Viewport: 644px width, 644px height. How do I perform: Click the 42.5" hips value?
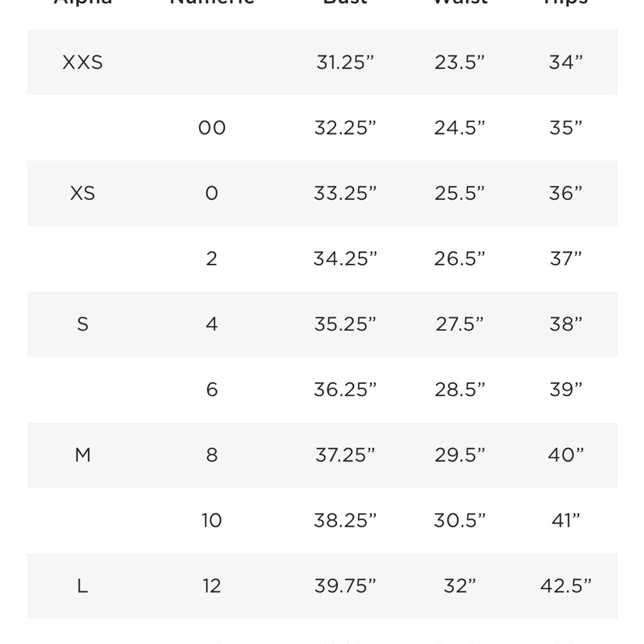(566, 585)
